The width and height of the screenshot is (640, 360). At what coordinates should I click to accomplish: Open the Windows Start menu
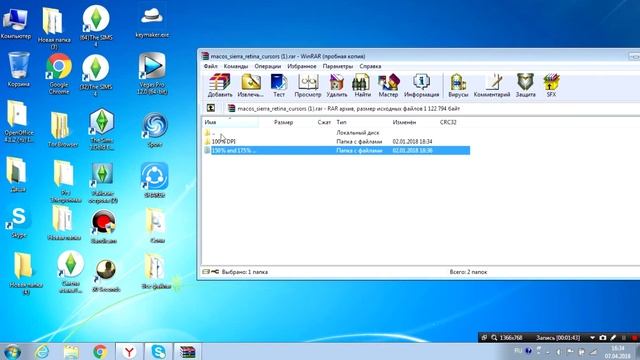tap(12, 351)
